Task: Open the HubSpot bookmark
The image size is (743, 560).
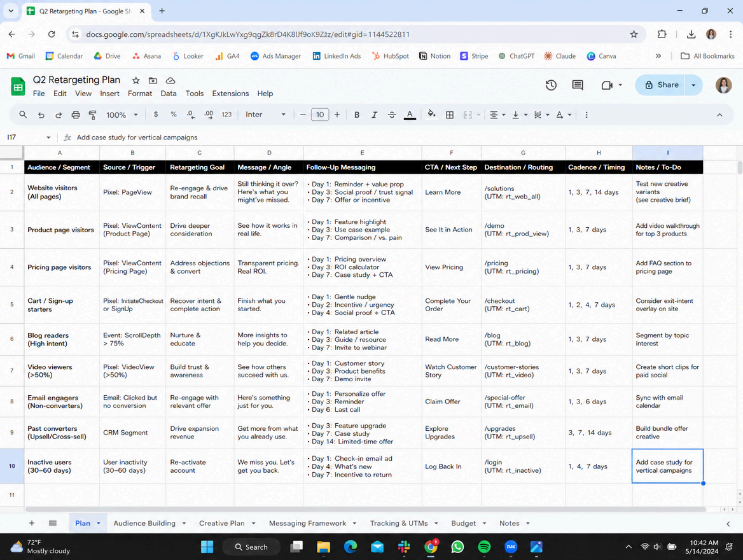Action: coord(391,56)
